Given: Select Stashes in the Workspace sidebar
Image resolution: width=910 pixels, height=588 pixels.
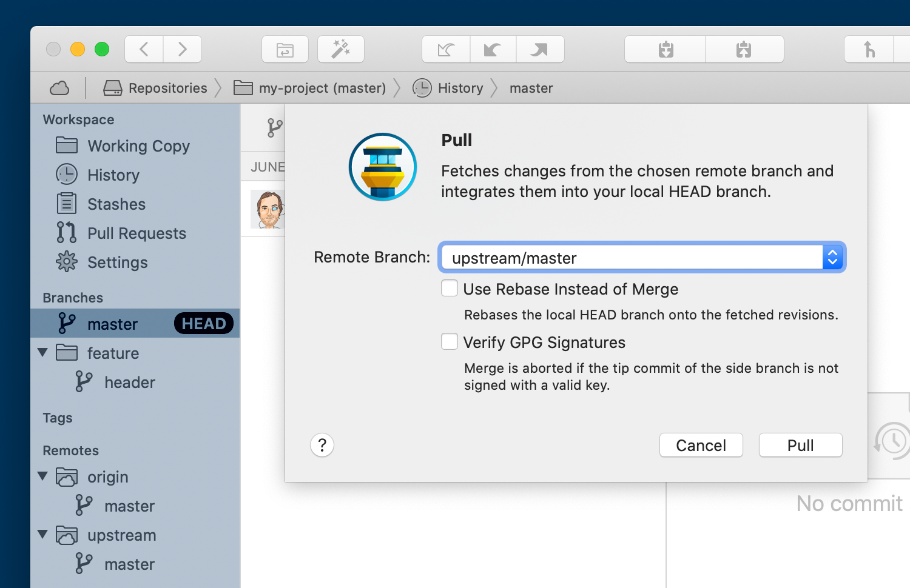Looking at the screenshot, I should [116, 204].
